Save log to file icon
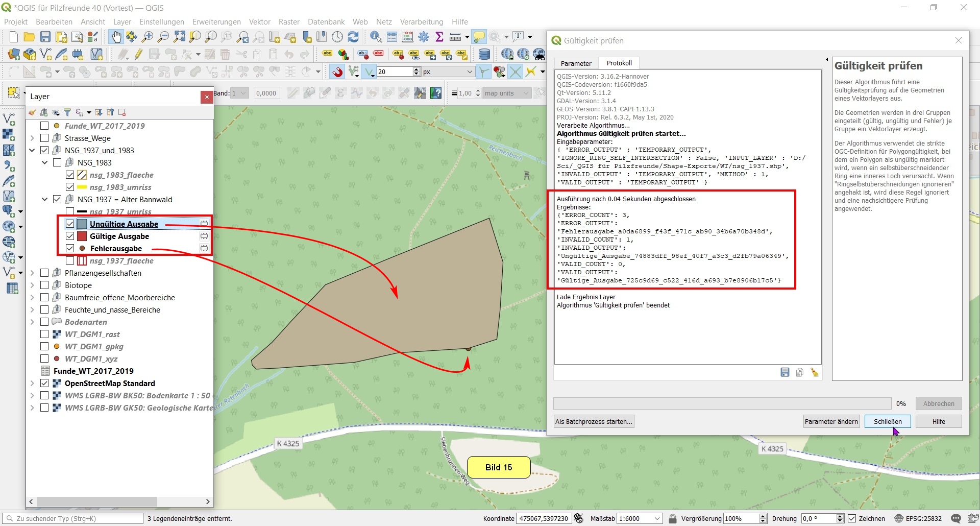 785,373
